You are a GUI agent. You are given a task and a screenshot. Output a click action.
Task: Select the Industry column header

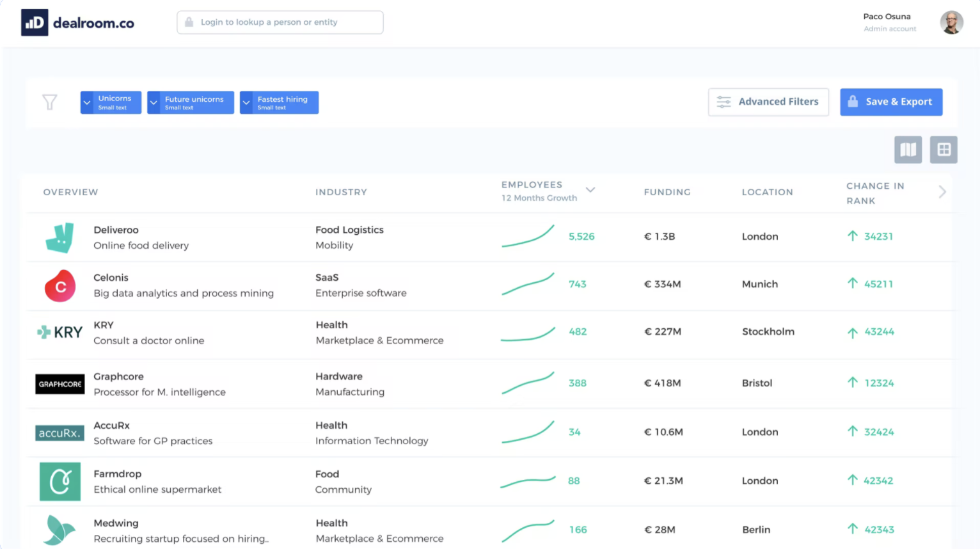(x=341, y=192)
